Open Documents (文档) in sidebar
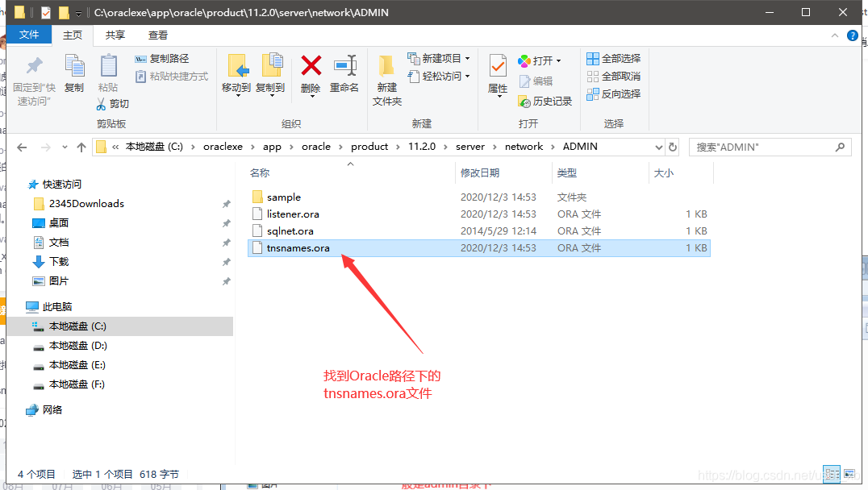Screen dimensions: 868x490 pyautogui.click(x=59, y=243)
